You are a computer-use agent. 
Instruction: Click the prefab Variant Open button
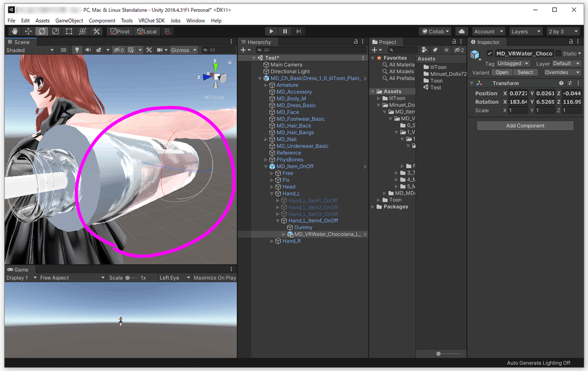point(502,73)
